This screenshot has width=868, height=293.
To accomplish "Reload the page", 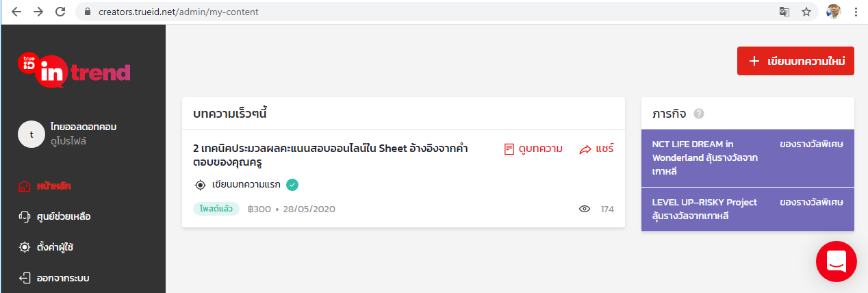I will (60, 12).
